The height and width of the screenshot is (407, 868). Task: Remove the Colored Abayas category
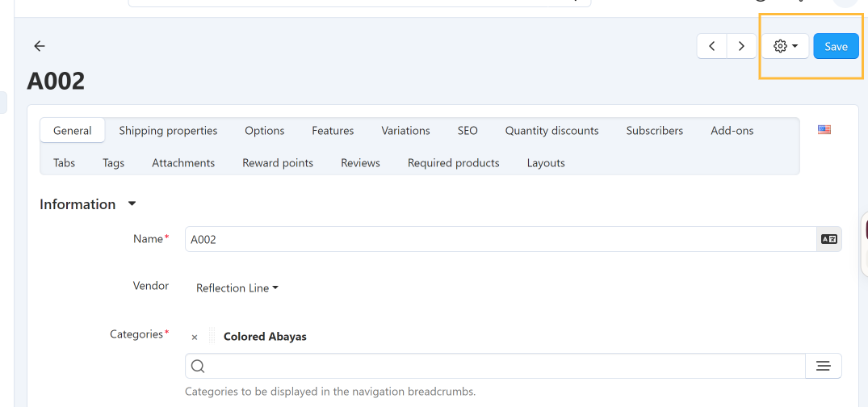(x=195, y=338)
